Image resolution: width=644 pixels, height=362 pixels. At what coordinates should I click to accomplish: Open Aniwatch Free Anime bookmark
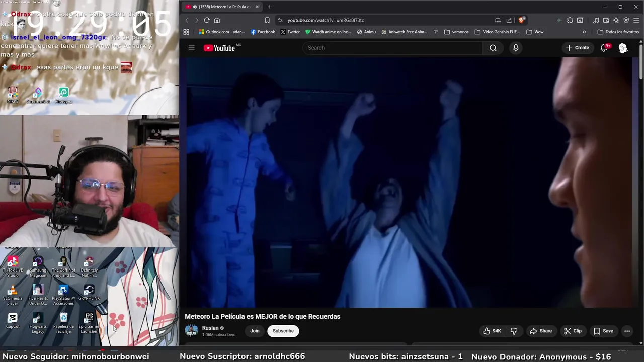point(404,32)
